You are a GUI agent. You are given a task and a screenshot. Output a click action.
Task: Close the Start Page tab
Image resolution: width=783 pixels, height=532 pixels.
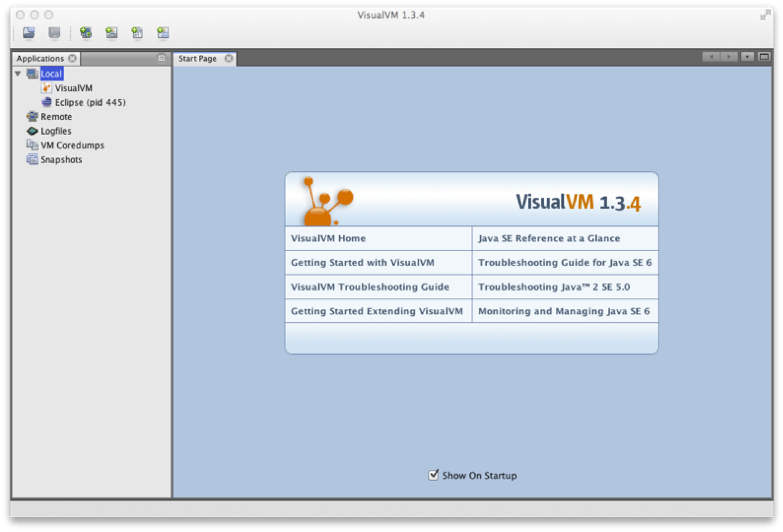[x=229, y=58]
